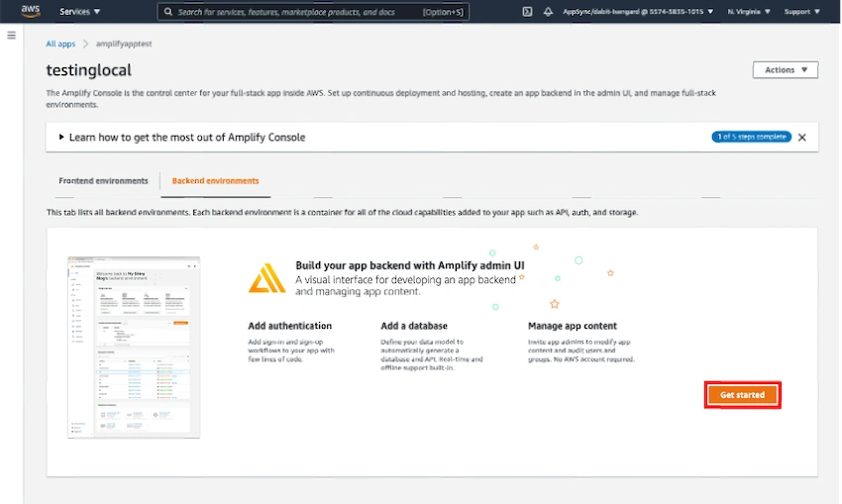Switch to the Frontend environments tab
The height and width of the screenshot is (504, 842).
(x=103, y=181)
